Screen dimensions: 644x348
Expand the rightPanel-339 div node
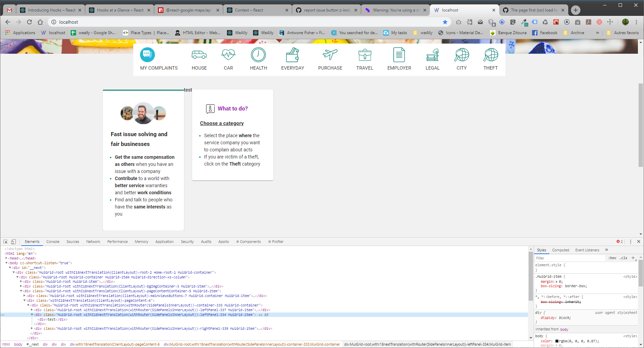pyautogui.click(x=32, y=328)
